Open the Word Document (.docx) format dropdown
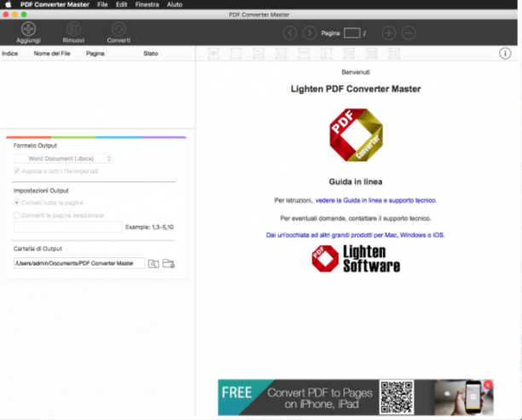522x420 pixels. [63, 158]
